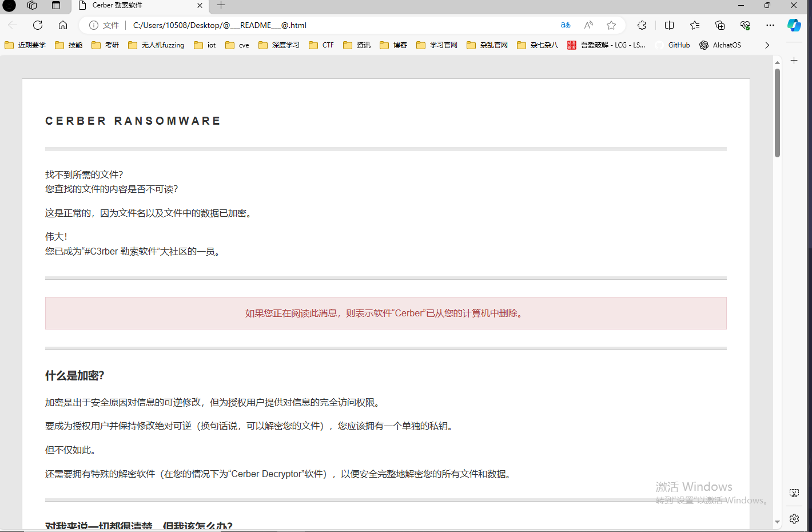Viewport: 812px width, 532px height.
Task: Click the scrollbar down arrow
Action: (x=777, y=522)
